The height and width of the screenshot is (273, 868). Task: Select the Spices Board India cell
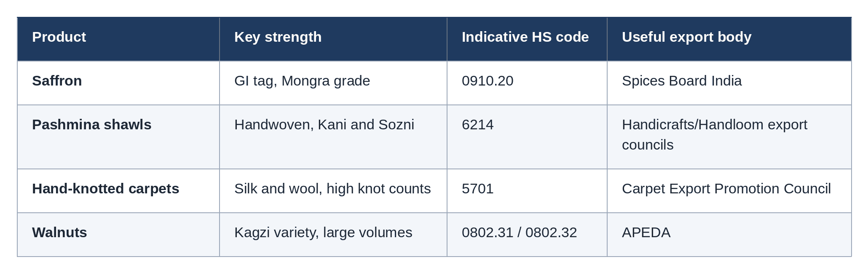point(729,83)
